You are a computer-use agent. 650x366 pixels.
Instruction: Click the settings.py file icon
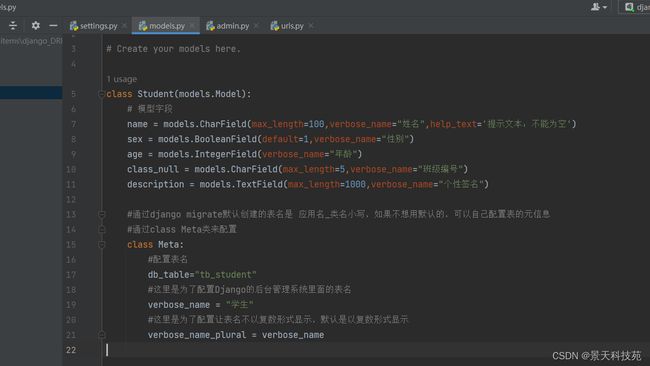coord(74,26)
